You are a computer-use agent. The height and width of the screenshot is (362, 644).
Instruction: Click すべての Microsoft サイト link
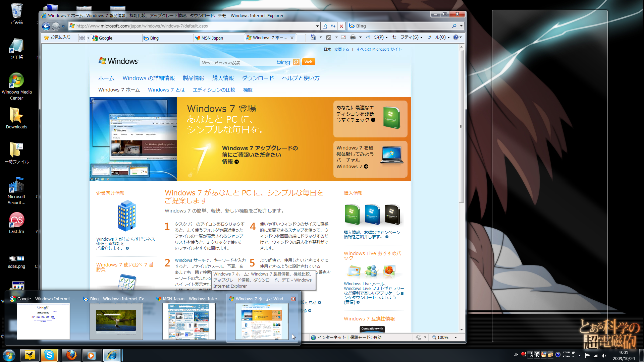[379, 49]
